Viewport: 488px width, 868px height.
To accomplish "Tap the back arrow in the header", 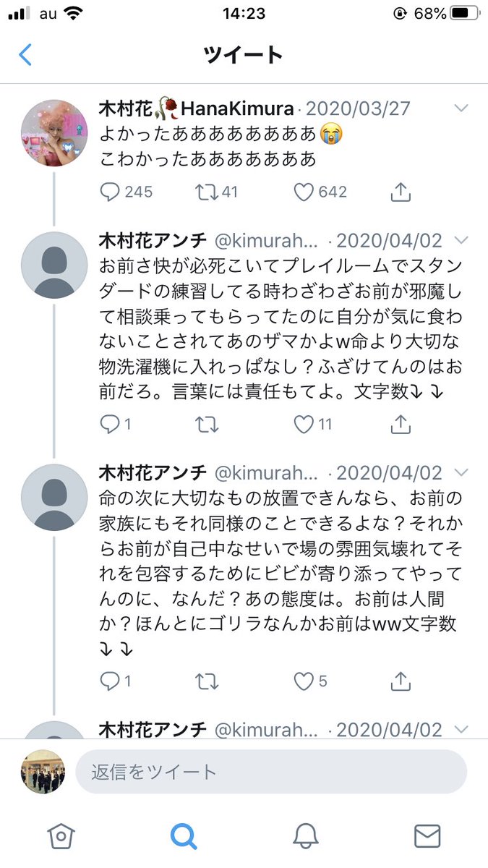I will click(x=26, y=54).
